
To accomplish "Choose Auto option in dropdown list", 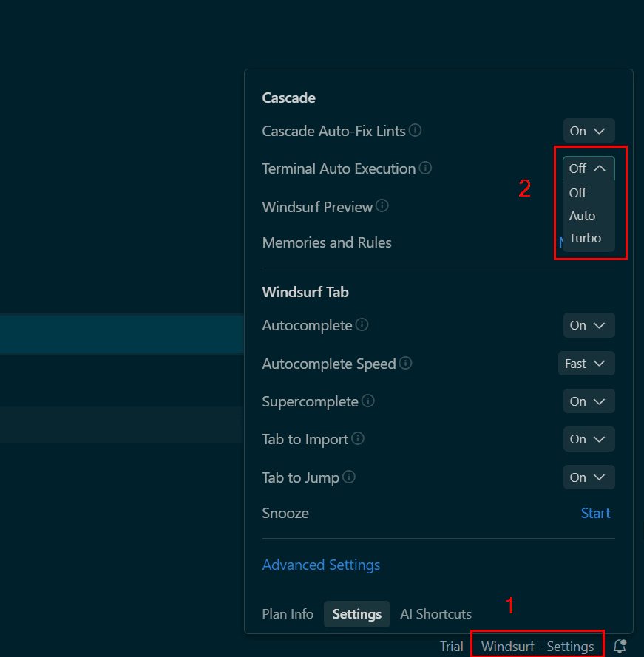I will 582,216.
